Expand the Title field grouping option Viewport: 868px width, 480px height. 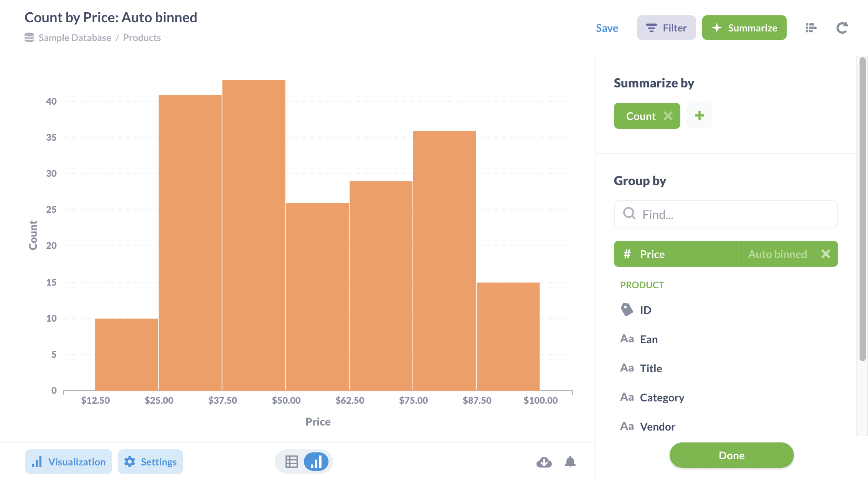click(651, 368)
